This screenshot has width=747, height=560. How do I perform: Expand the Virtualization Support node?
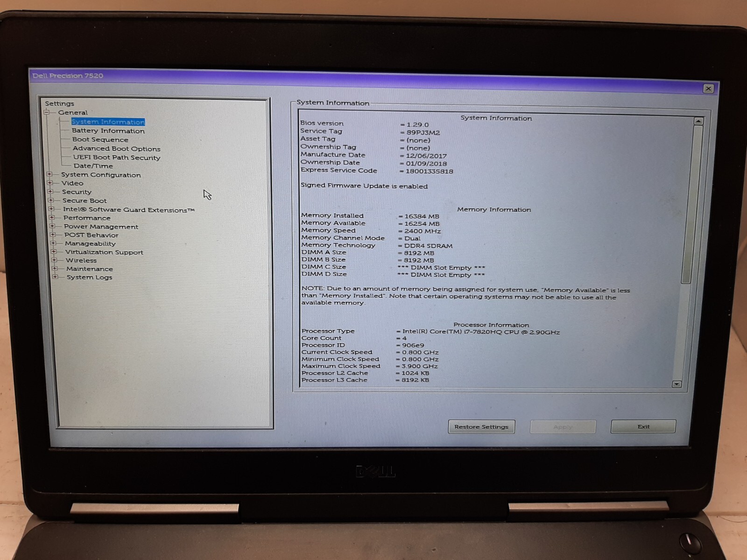click(x=54, y=252)
